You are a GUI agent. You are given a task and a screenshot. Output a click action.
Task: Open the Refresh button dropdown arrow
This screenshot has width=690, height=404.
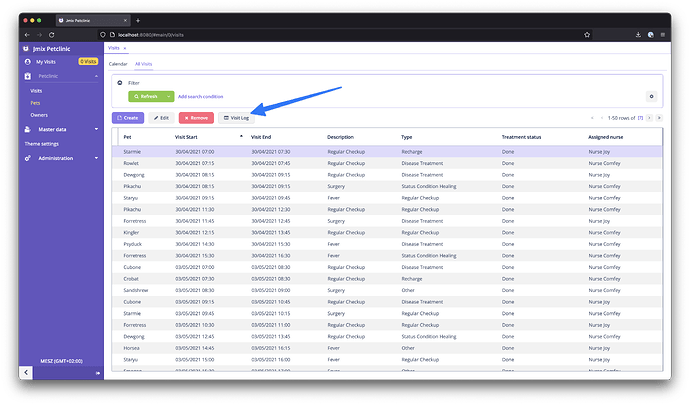coord(168,96)
